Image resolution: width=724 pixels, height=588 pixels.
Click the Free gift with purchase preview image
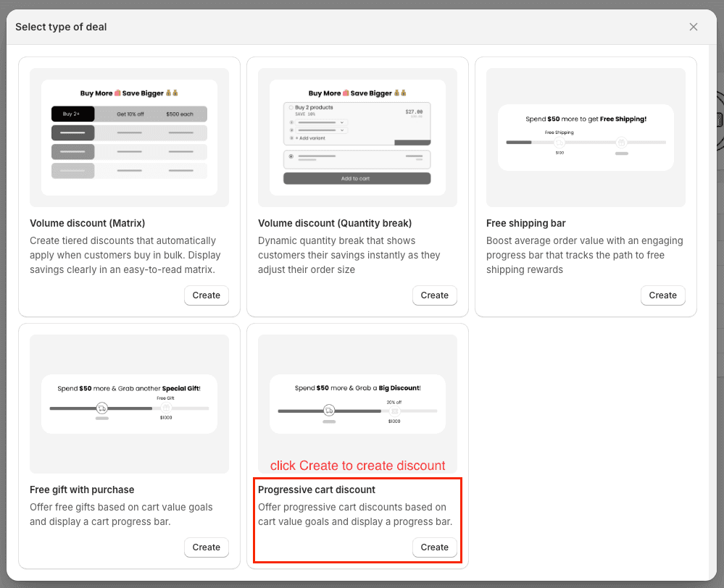click(129, 404)
